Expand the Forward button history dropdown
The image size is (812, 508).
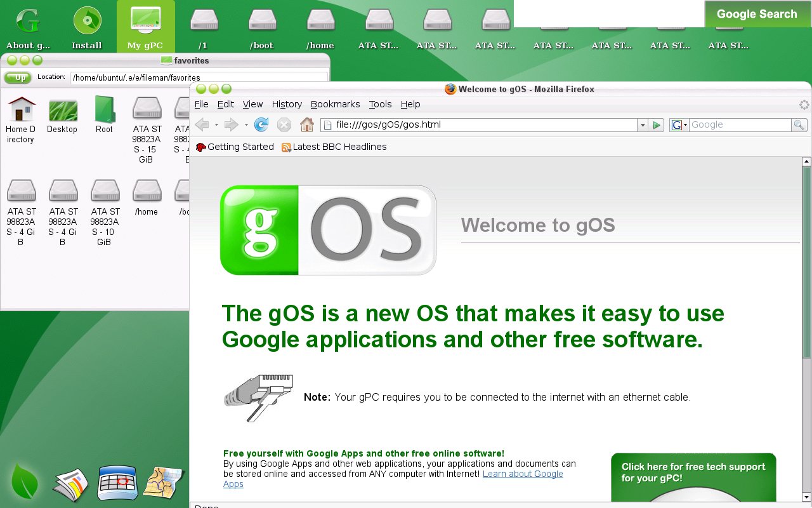(246, 125)
